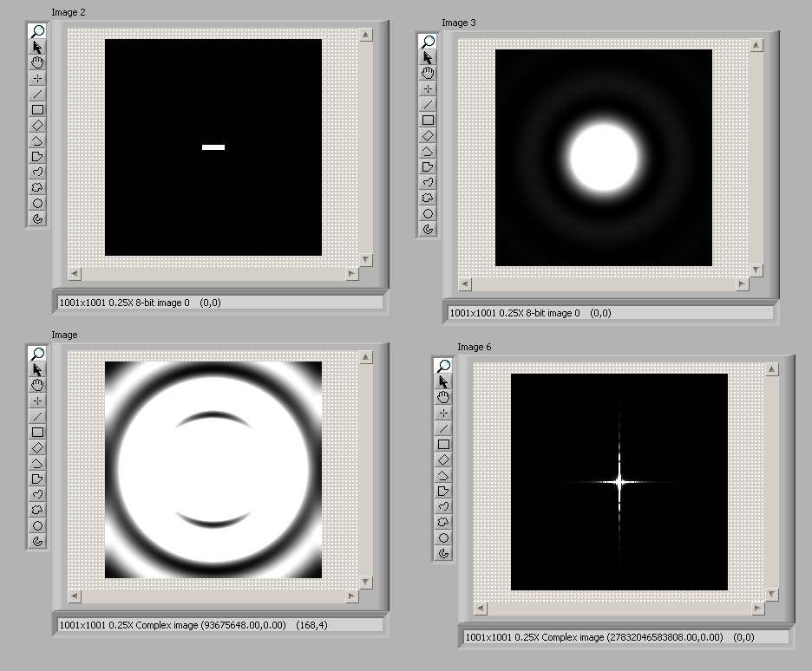Select the Line tool in Image 2
The height and width of the screenshot is (671, 812).
[37, 94]
